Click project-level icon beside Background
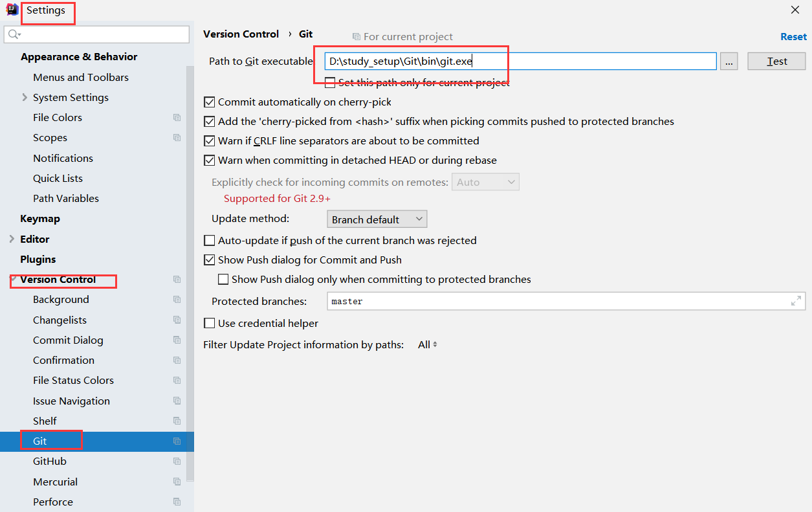 [x=177, y=300]
